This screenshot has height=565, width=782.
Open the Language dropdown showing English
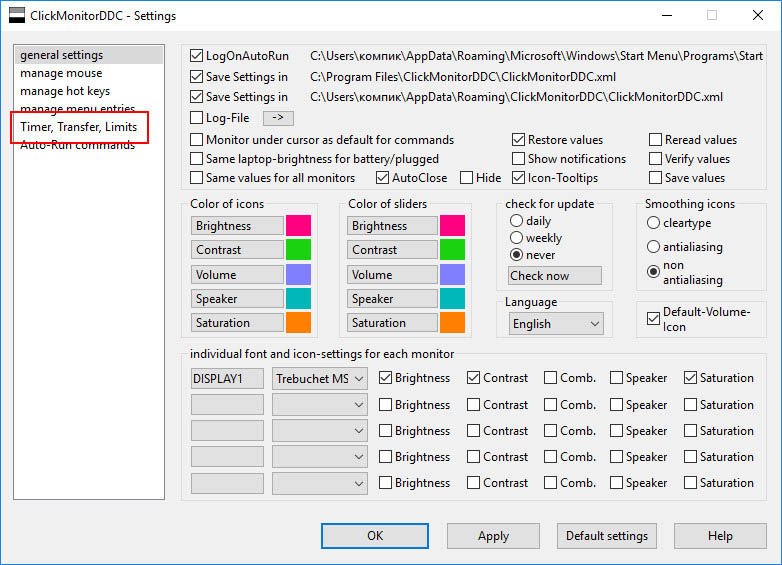[556, 324]
